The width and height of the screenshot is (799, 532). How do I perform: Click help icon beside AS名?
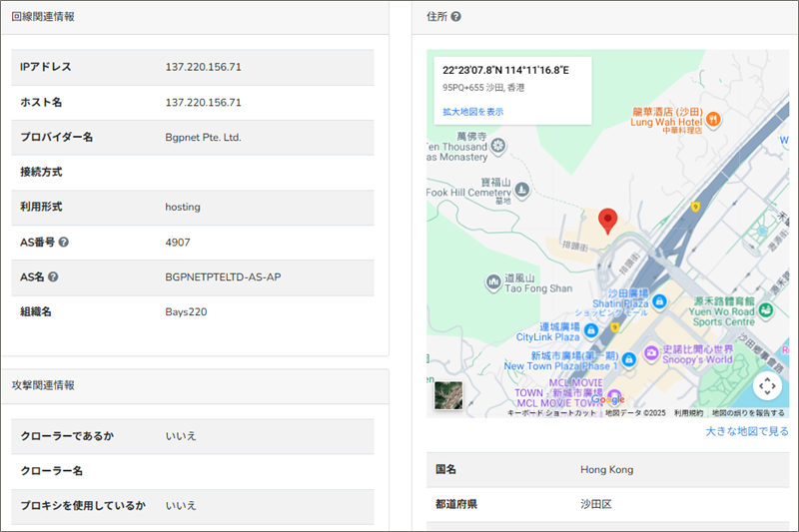pyautogui.click(x=53, y=277)
